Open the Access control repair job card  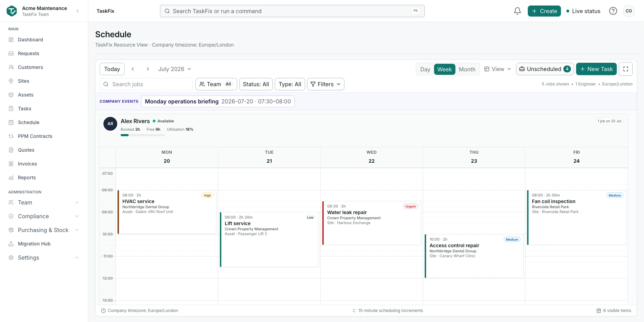pyautogui.click(x=474, y=256)
